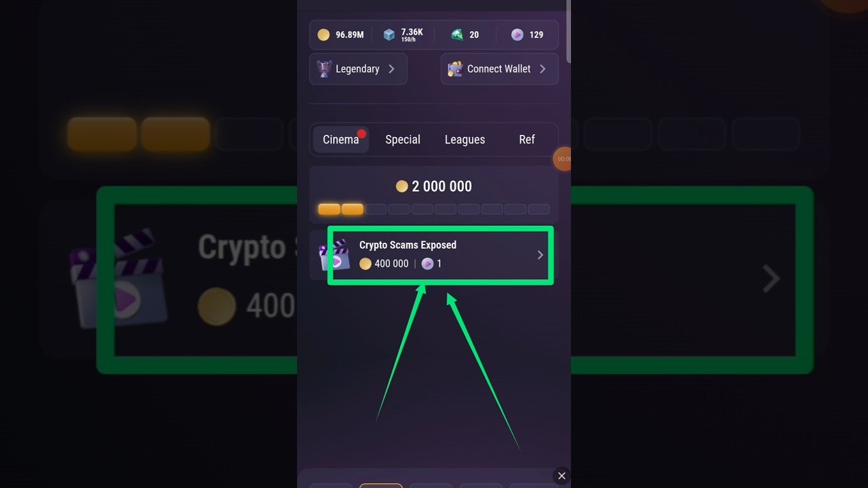Go to the Ref tab
The image size is (868, 488).
(x=527, y=140)
